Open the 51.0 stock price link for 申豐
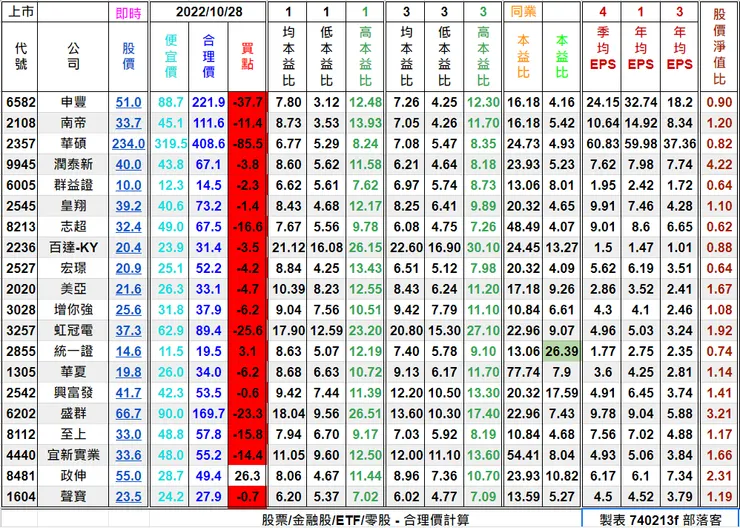 click(x=128, y=102)
